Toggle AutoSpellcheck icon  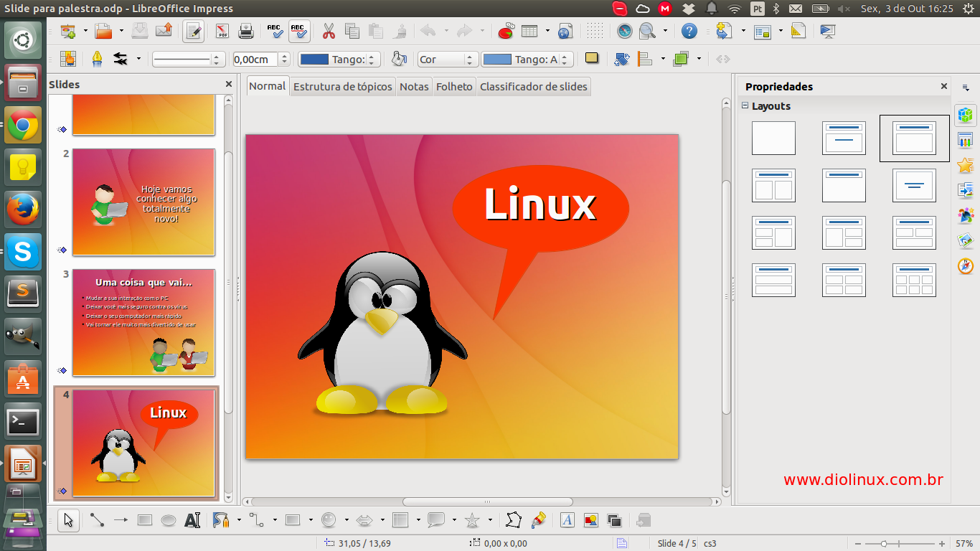tap(299, 31)
